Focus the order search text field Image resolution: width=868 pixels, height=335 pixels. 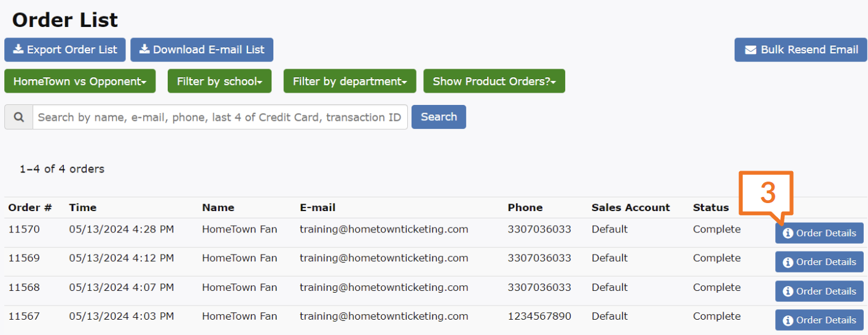(x=219, y=117)
